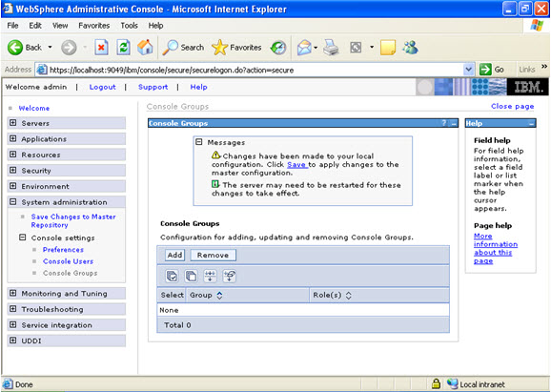Open the Console Users link
Image resolution: width=551 pixels, height=392 pixels.
(x=69, y=261)
